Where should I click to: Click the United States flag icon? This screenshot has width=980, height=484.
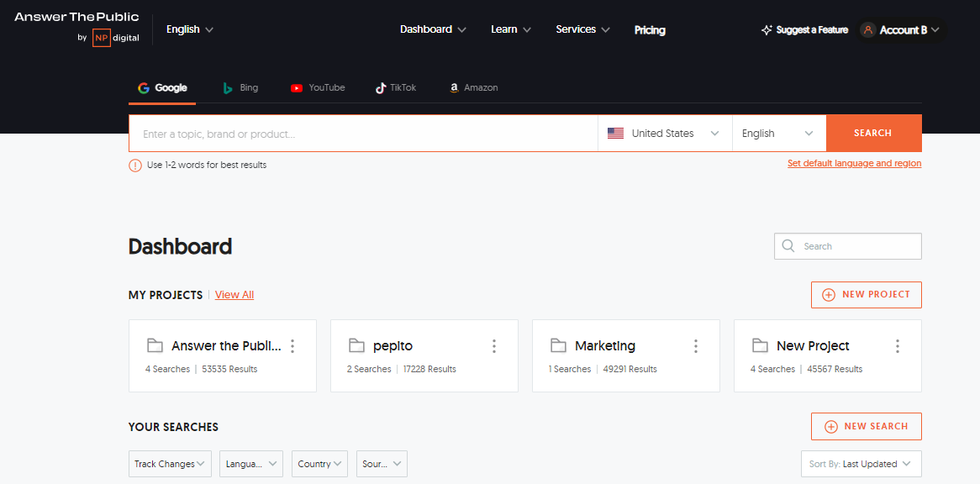615,133
